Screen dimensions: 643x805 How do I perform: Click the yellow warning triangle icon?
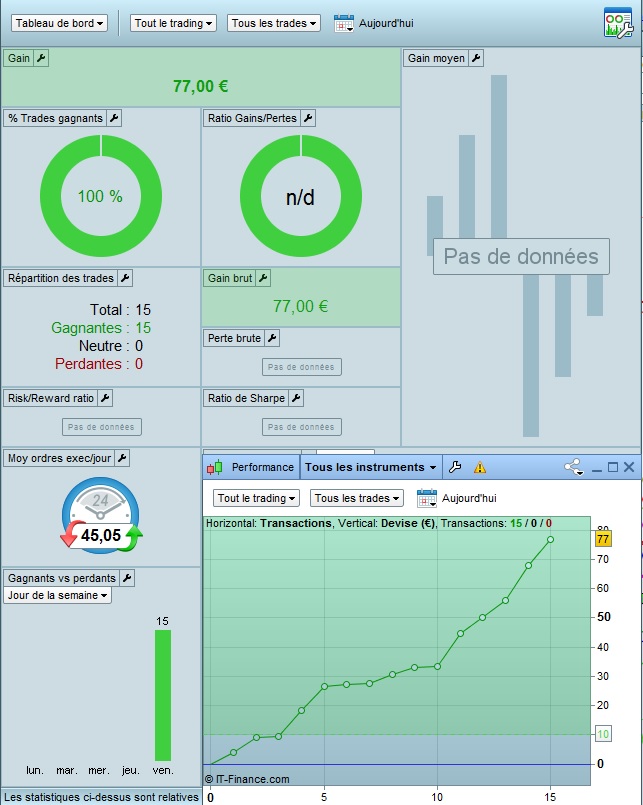pos(480,468)
